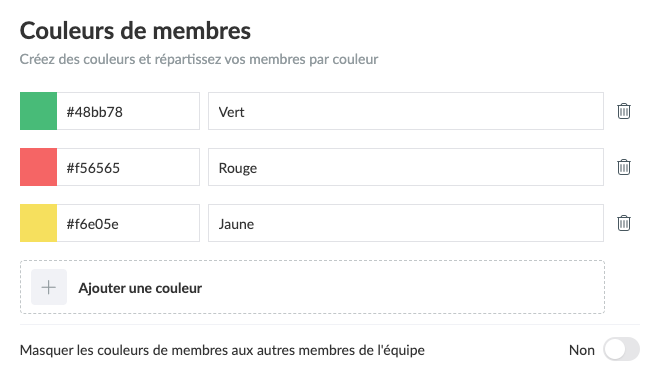This screenshot has height=375, width=658.
Task: Focus the #f56565 hex code field
Action: pyautogui.click(x=128, y=167)
